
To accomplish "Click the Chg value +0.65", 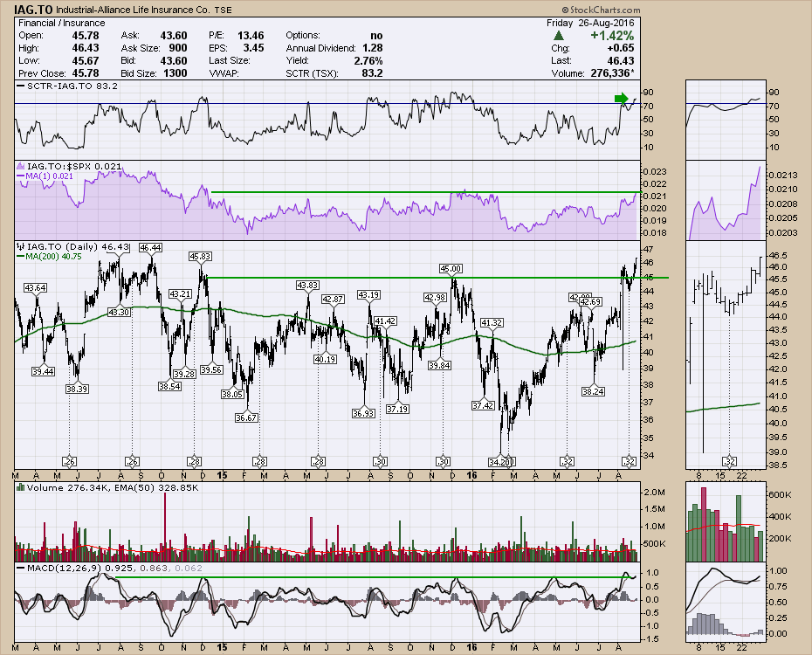I will tap(621, 48).
